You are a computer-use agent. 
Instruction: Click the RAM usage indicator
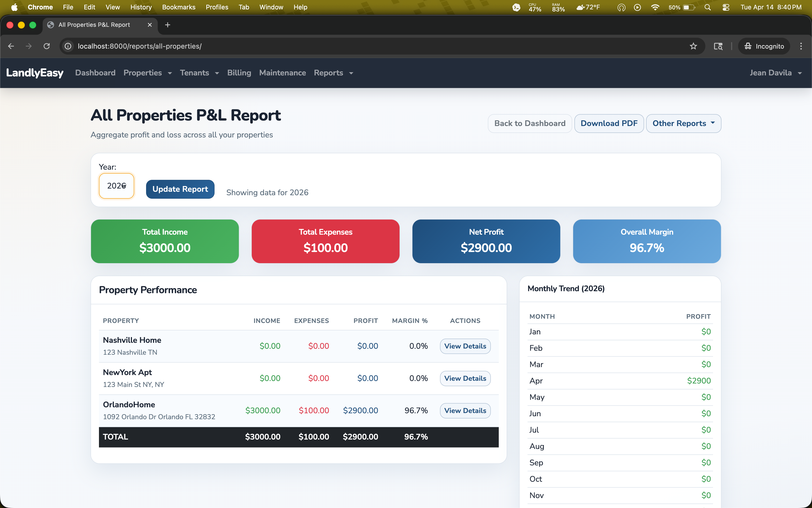click(x=558, y=7)
